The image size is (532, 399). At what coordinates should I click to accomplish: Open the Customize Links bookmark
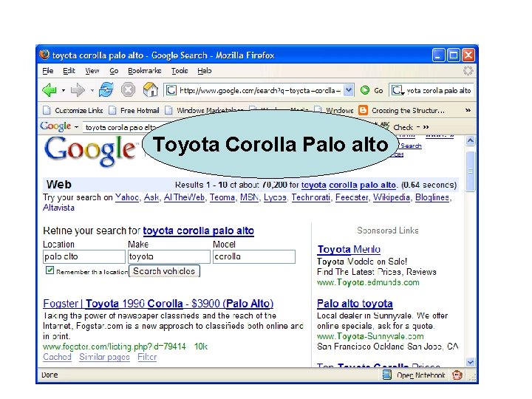pos(73,110)
